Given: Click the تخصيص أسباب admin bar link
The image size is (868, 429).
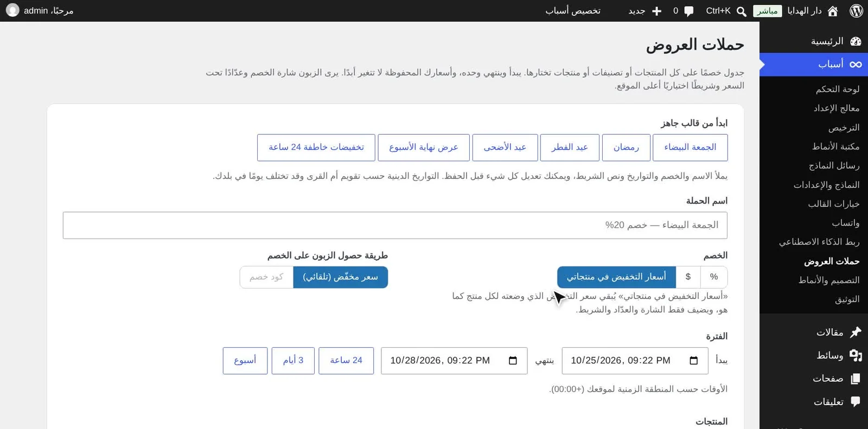Looking at the screenshot, I should (573, 11).
